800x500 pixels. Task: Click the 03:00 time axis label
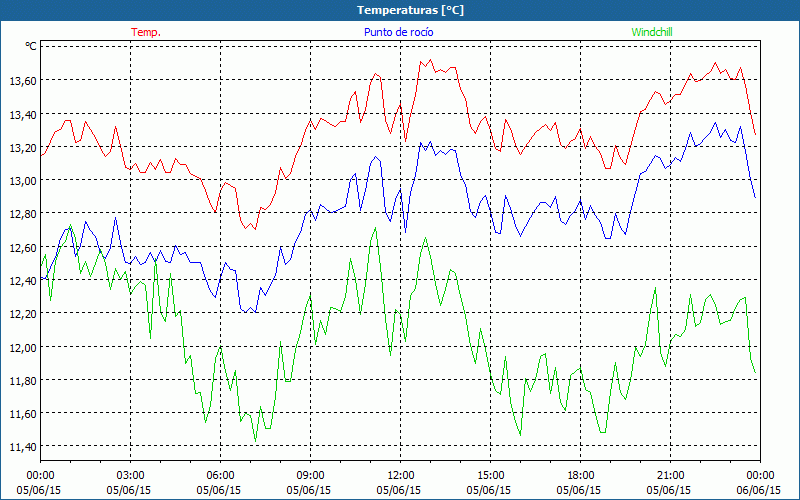click(130, 476)
